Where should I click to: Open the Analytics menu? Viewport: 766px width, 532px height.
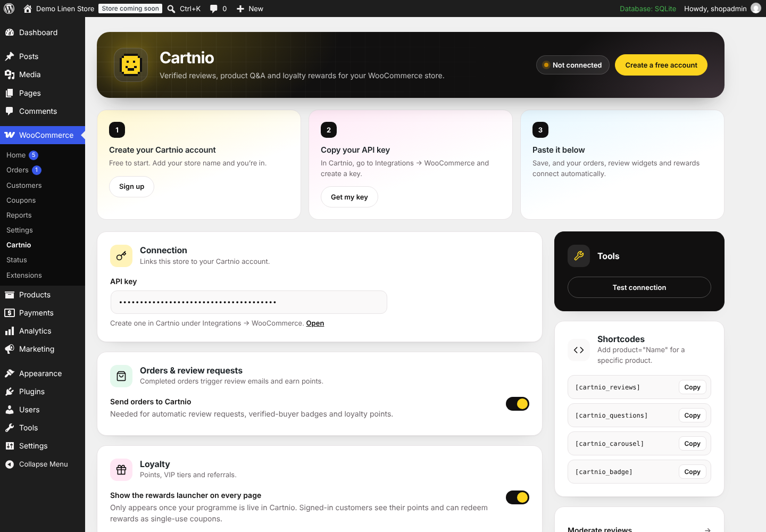[x=43, y=331]
